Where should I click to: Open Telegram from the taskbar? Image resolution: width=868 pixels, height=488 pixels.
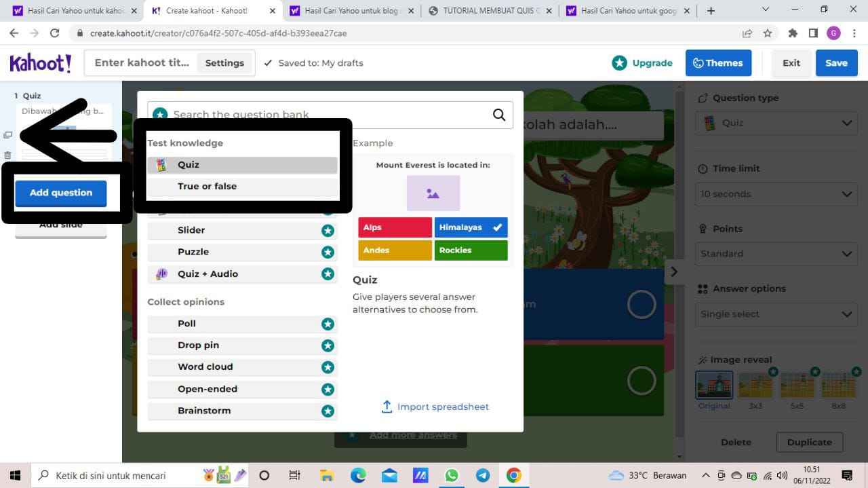click(483, 475)
